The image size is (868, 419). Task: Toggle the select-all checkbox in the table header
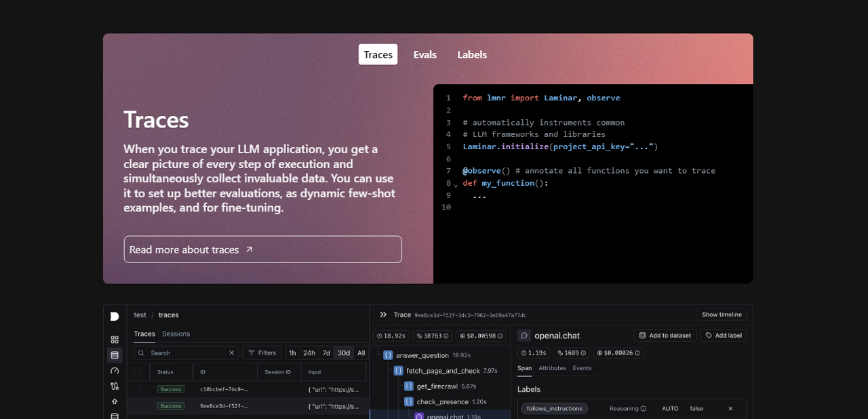138,372
